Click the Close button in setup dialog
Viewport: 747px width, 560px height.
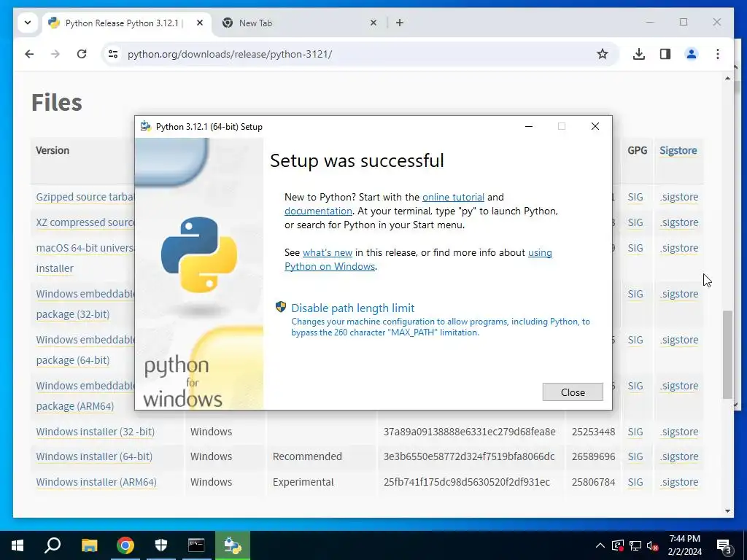[x=573, y=392]
